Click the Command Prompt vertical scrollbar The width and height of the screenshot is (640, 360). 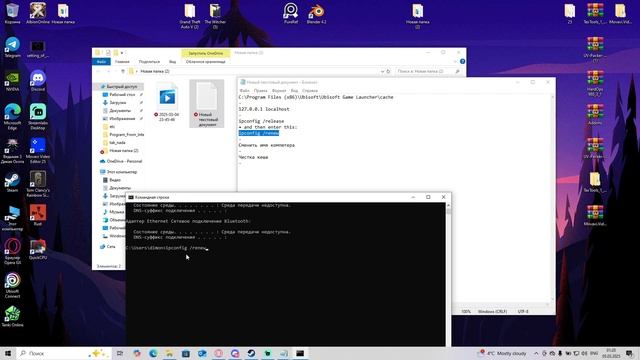(449, 274)
